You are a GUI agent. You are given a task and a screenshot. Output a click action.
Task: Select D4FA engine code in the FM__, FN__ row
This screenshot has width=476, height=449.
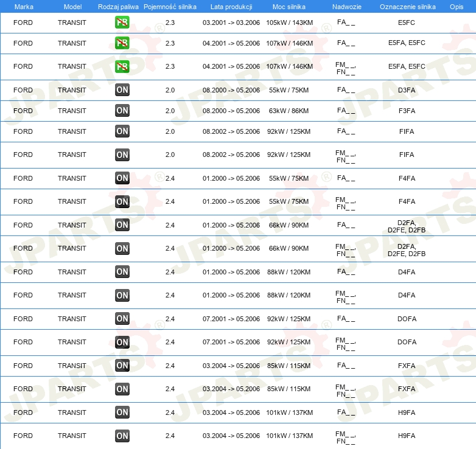coord(407,295)
